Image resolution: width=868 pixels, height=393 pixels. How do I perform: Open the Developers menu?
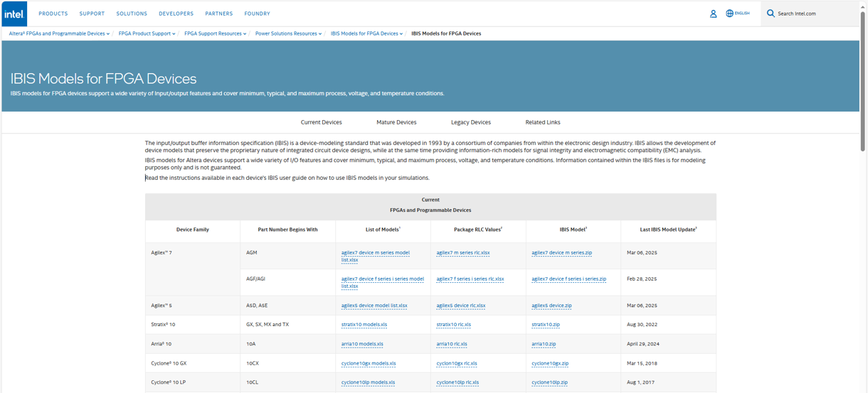[176, 14]
